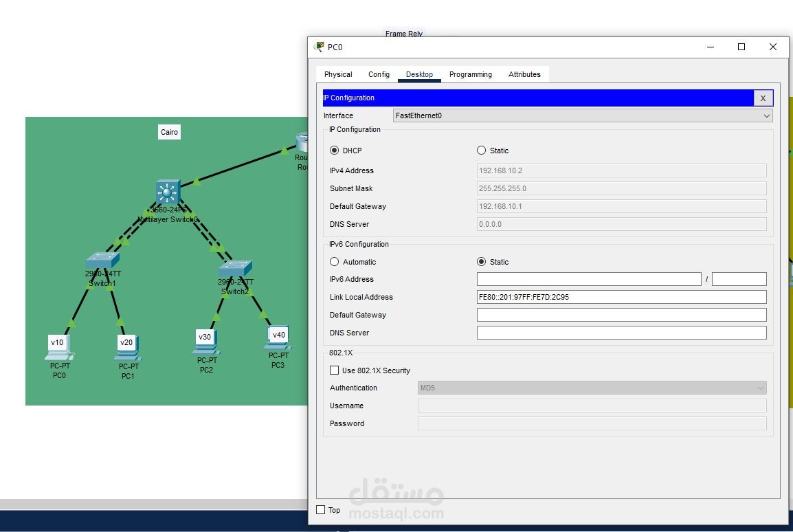Select the Multilayer Switch0 device icon
793x532 pixels.
point(168,192)
